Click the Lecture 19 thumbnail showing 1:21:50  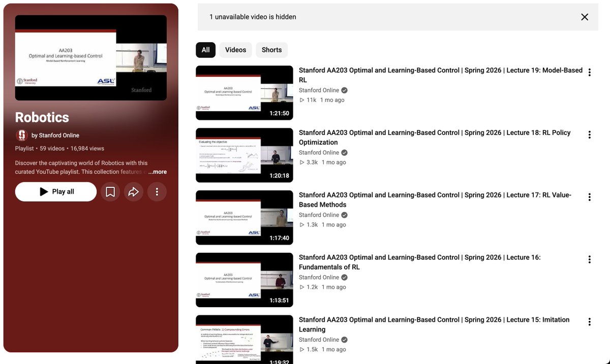(x=245, y=93)
